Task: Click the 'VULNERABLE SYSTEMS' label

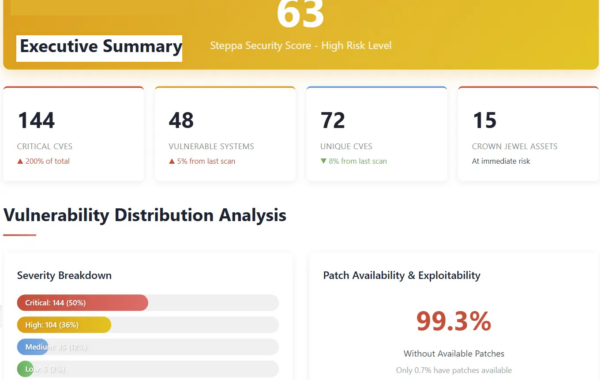Action: pyautogui.click(x=211, y=146)
